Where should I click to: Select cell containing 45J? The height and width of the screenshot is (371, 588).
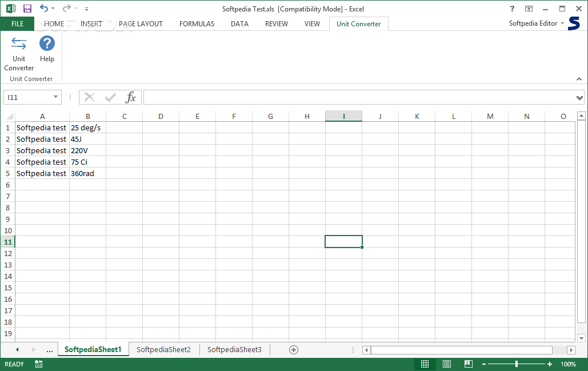point(88,139)
